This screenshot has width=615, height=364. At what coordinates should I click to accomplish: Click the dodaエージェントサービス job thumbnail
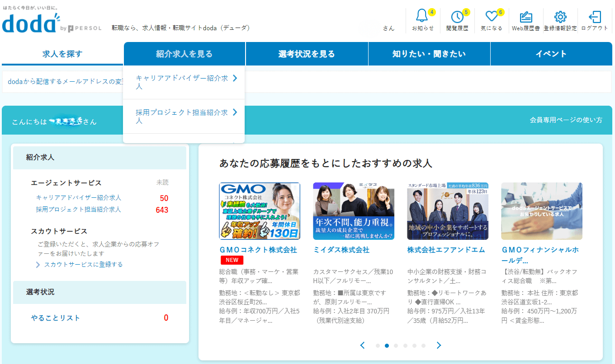(x=542, y=211)
